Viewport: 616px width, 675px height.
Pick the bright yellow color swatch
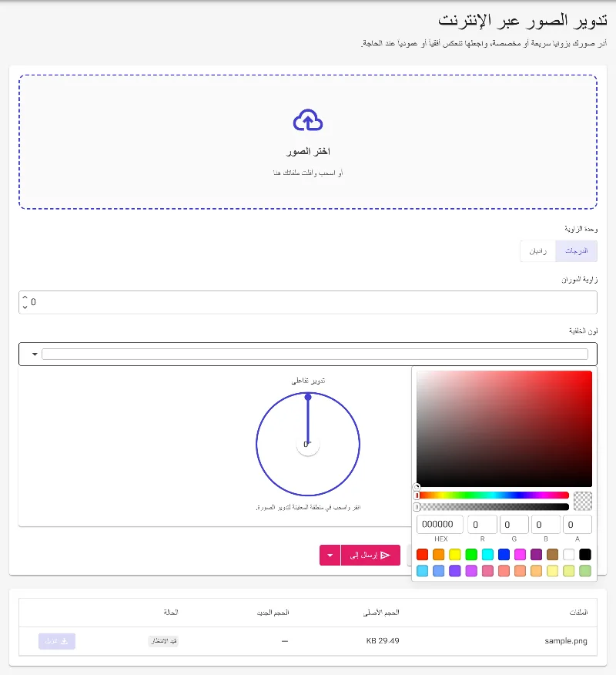click(x=455, y=555)
